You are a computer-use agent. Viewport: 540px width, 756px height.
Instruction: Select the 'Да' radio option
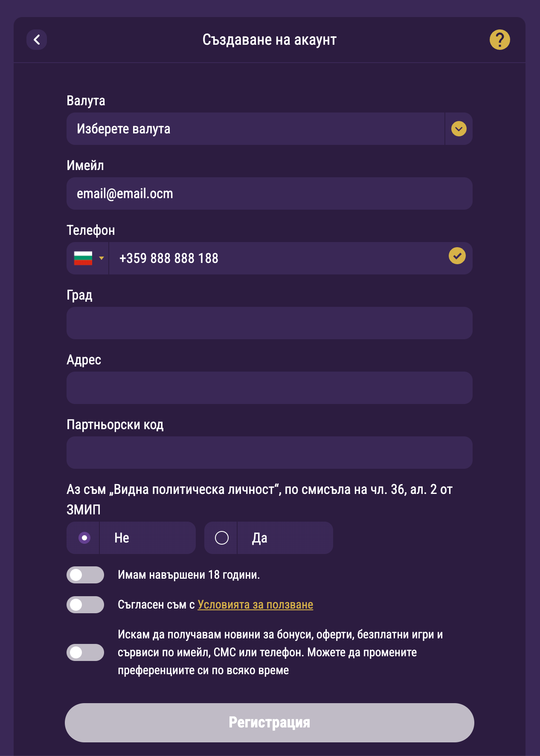point(222,538)
